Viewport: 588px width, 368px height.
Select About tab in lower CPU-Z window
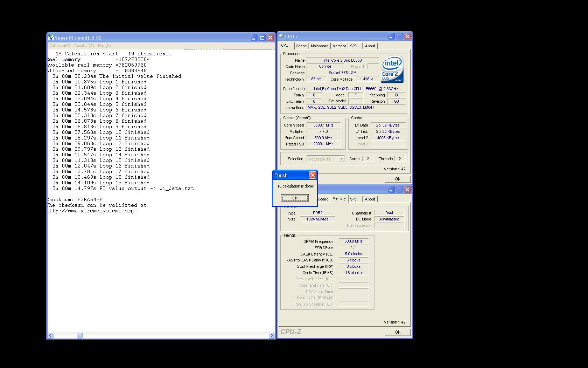370,199
